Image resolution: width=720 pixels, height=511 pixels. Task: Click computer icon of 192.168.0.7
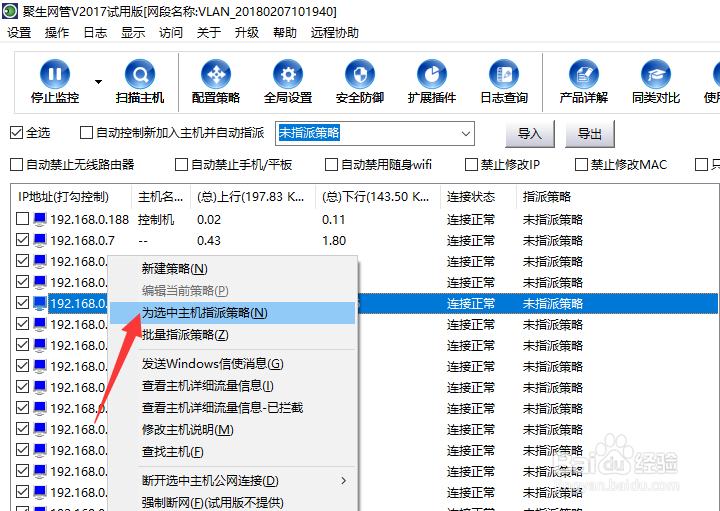click(x=40, y=241)
